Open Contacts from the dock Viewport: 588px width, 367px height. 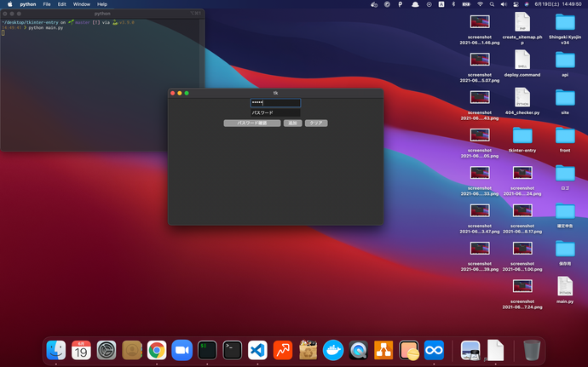(x=131, y=350)
